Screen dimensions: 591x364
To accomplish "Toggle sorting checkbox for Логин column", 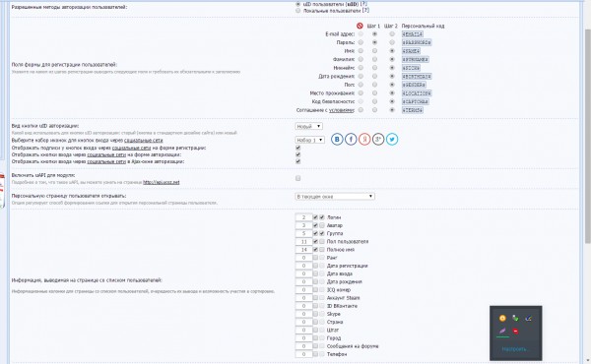I will pos(322,217).
